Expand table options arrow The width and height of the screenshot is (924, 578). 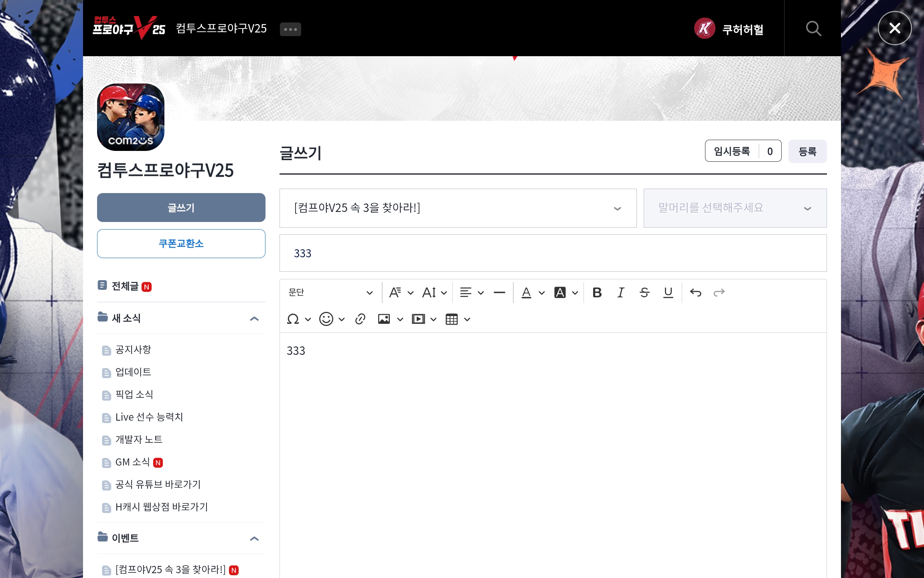pos(467,320)
